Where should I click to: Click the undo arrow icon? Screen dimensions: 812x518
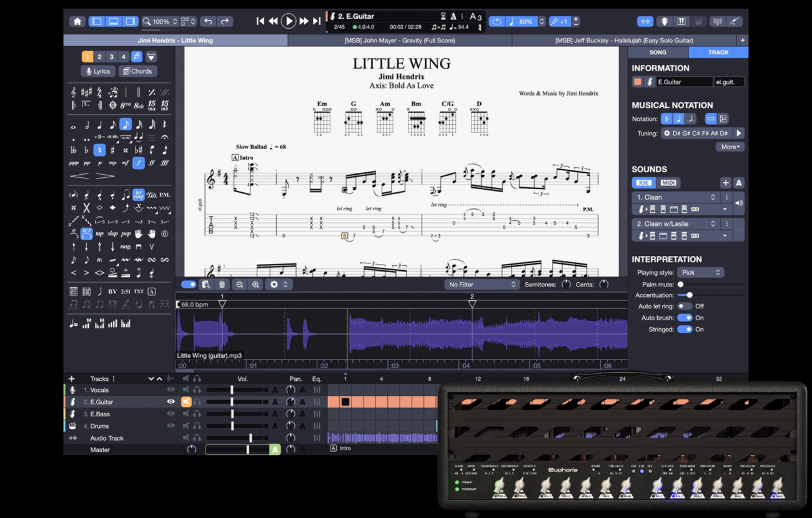[x=208, y=21]
